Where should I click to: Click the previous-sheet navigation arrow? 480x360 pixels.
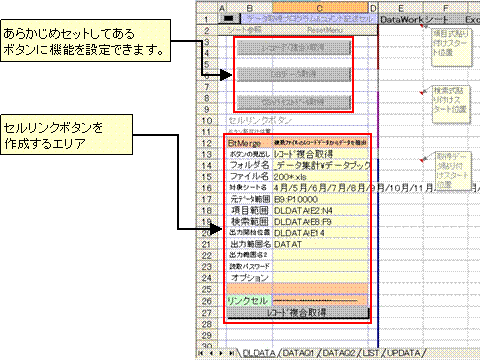[211, 353]
